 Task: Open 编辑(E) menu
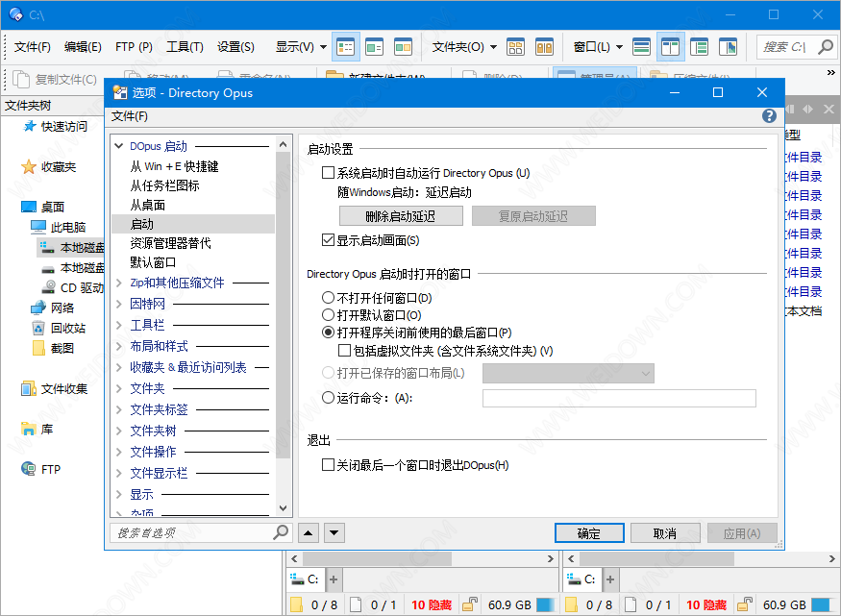(83, 47)
